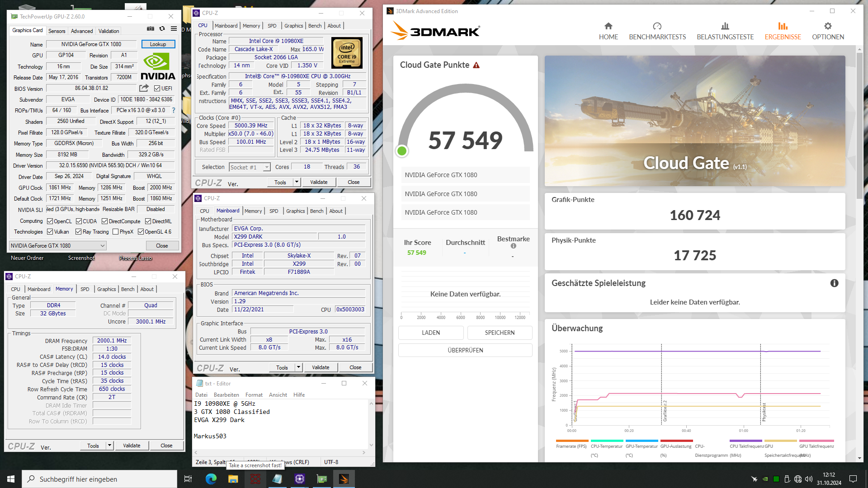Open 3DMark HOME via its house icon

coord(609,26)
